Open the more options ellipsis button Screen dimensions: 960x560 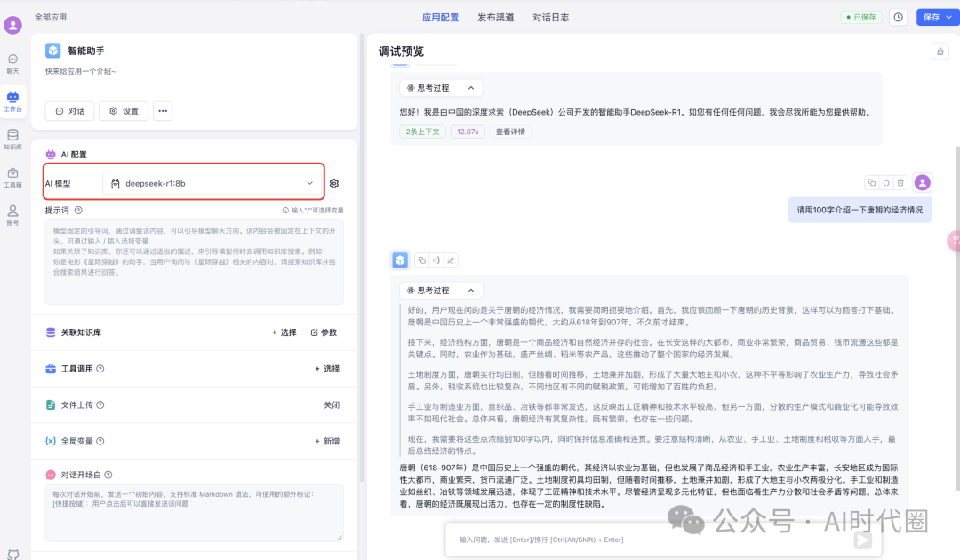[x=163, y=111]
